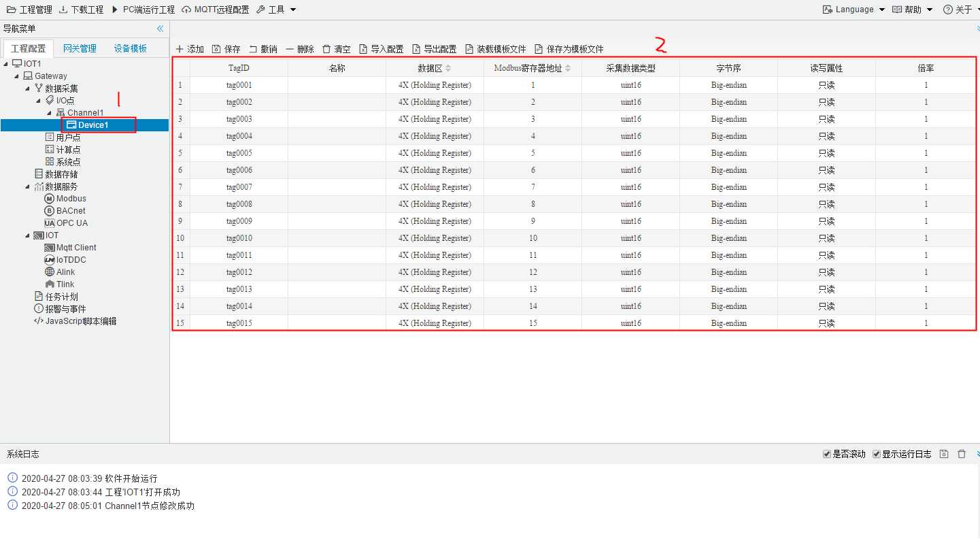Select tag0001 cell
Viewport: 980px width, 558px height.
(239, 85)
